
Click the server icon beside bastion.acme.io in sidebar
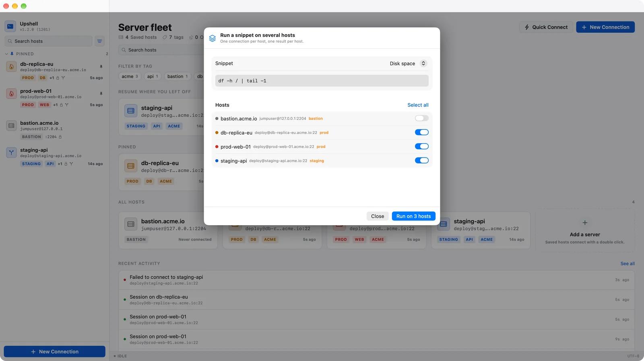click(x=11, y=125)
